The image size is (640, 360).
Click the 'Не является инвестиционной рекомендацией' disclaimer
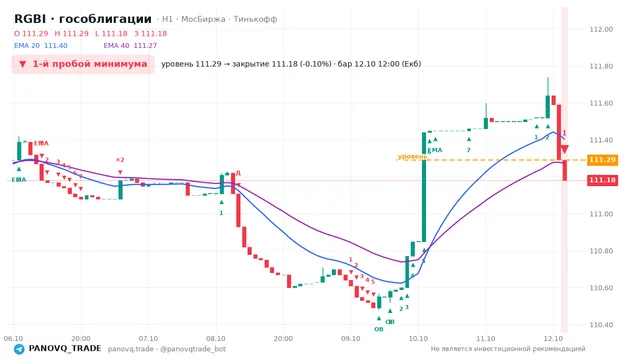[508, 349]
